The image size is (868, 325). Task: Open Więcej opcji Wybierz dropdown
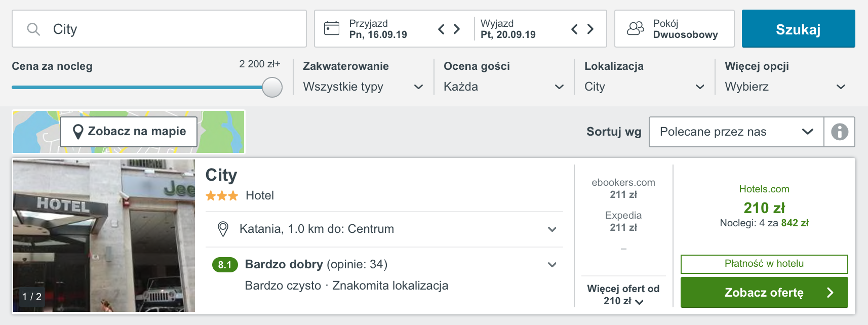pos(785,87)
